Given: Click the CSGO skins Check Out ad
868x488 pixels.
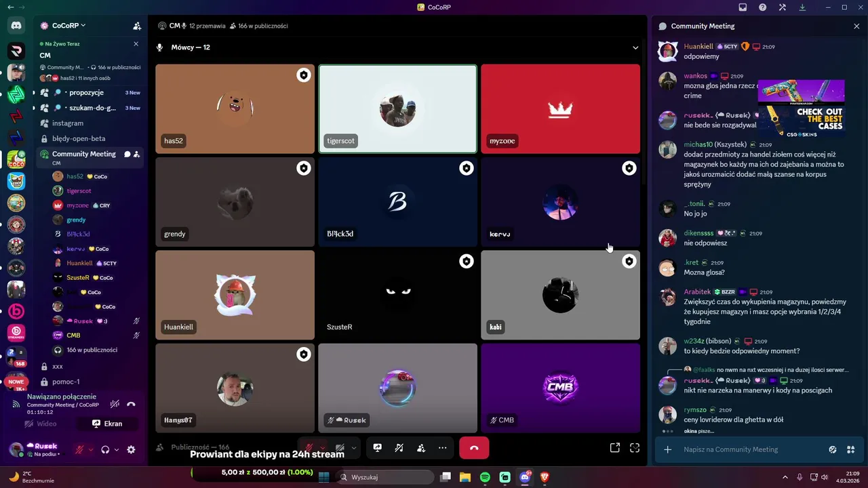Looking at the screenshot, I should point(801,107).
